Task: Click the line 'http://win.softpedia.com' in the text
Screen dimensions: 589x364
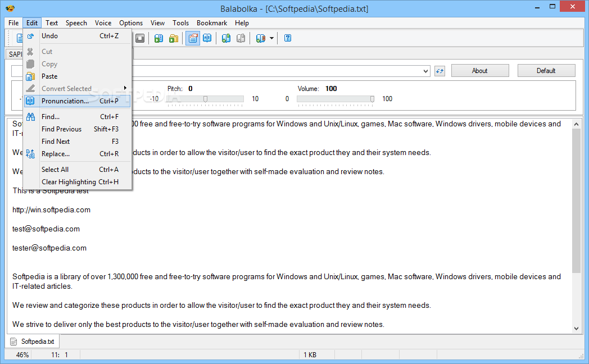Action: [x=52, y=210]
